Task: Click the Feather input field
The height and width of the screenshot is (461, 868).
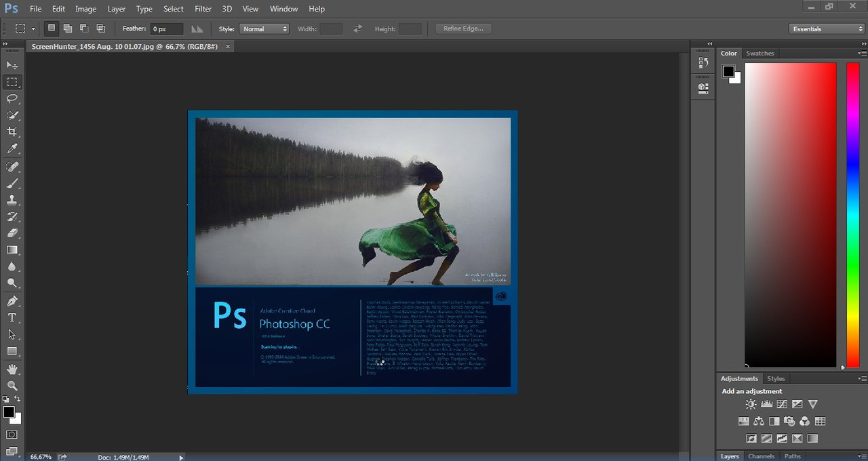Action: (166, 29)
